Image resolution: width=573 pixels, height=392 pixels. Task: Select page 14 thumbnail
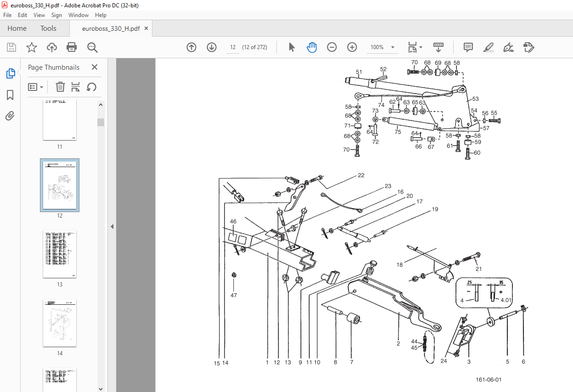60,323
